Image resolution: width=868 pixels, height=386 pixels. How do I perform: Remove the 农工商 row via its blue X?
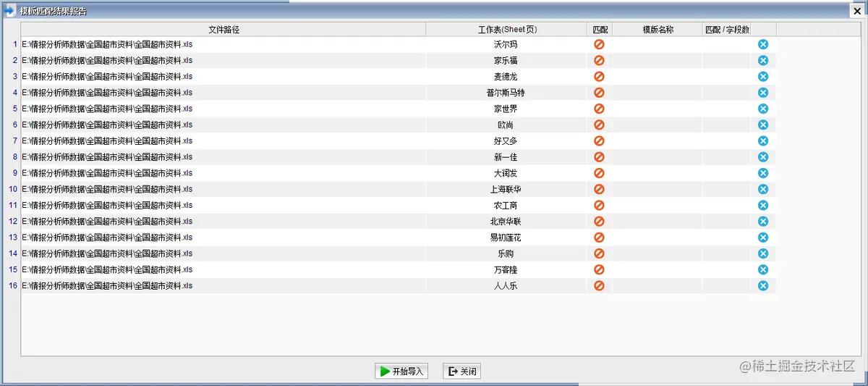click(763, 205)
